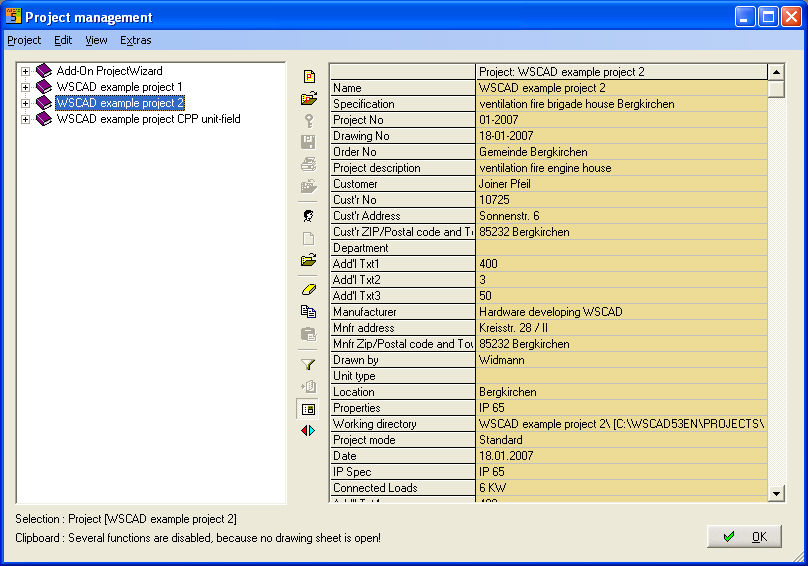This screenshot has height=566, width=808.
Task: Click the WSCAD example project 2 book icon
Action: [44, 103]
